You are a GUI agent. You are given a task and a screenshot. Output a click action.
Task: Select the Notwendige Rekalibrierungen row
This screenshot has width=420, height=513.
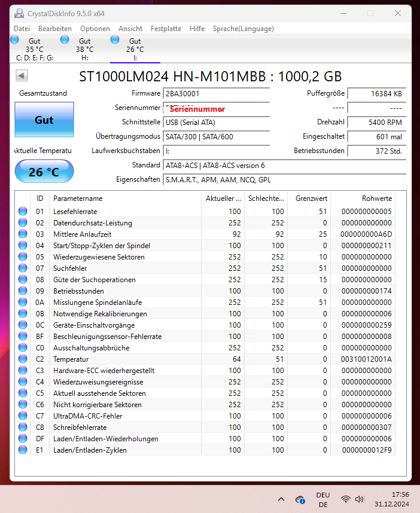(205, 313)
